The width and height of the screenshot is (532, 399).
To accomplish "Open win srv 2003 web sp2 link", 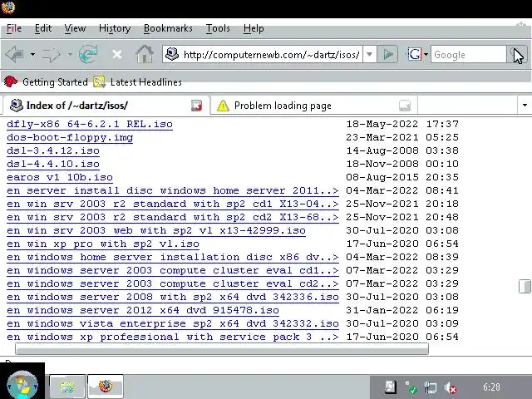I will [156, 231].
